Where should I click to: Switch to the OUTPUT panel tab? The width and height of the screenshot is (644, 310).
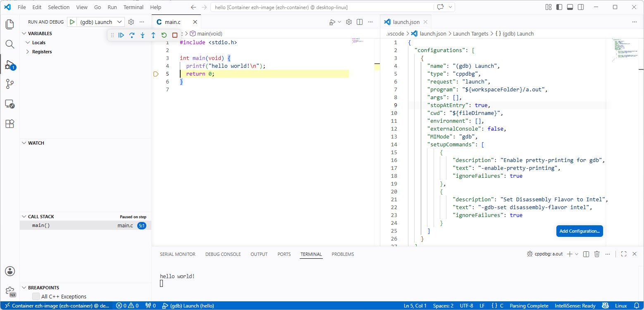click(259, 254)
